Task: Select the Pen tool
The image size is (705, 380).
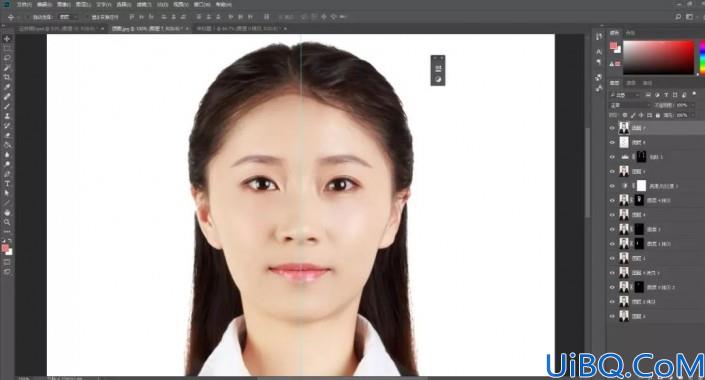Action: click(7, 174)
